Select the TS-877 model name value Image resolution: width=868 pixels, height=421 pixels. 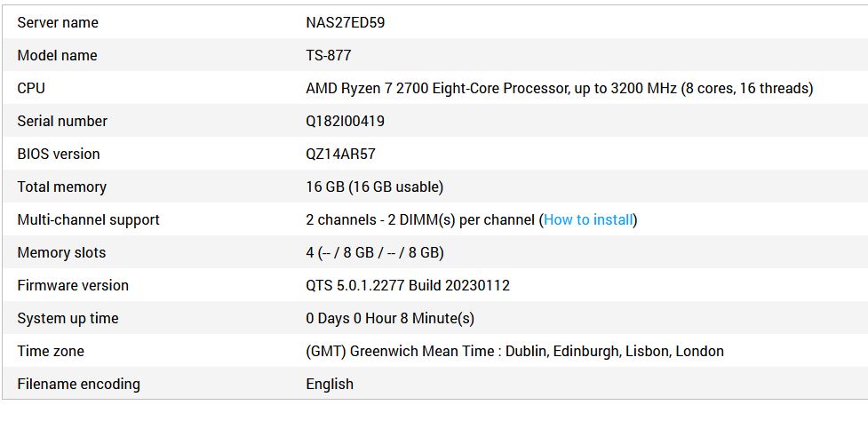point(329,55)
